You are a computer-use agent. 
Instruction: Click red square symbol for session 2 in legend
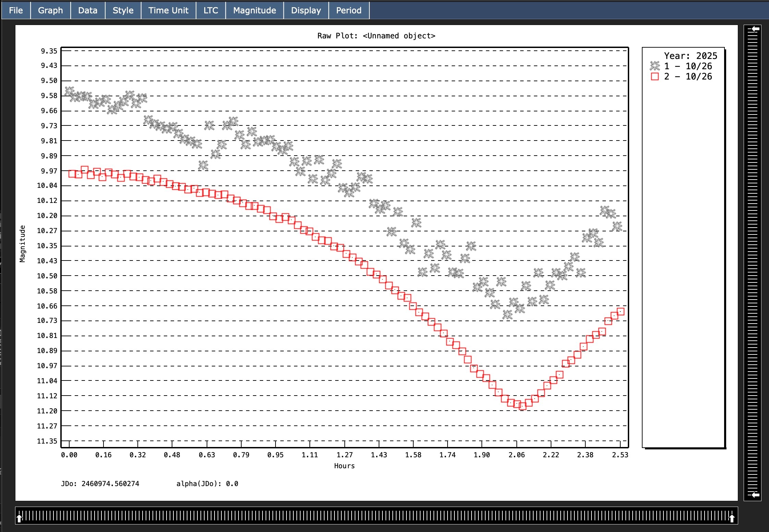click(x=655, y=76)
